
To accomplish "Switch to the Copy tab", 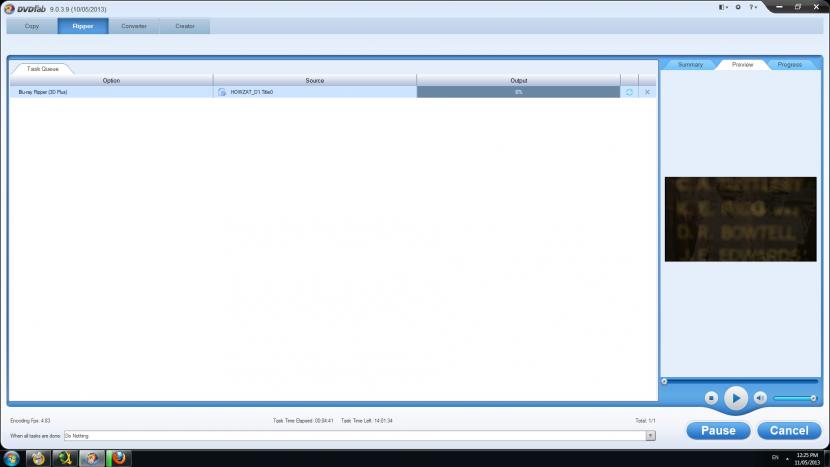I will 32,26.
